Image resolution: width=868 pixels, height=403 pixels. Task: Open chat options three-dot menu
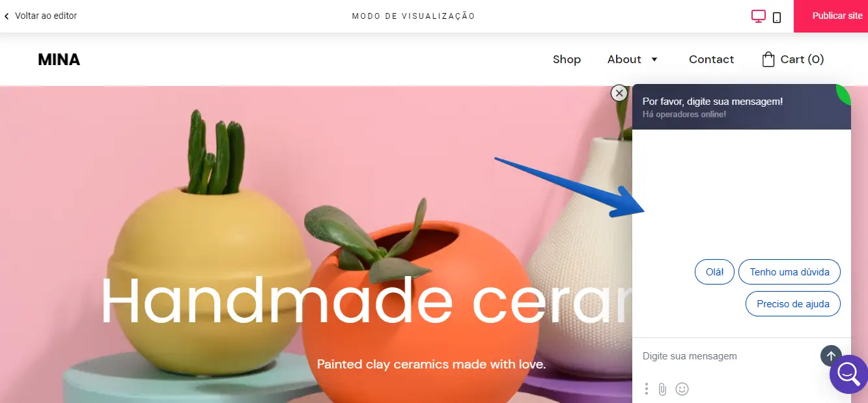[646, 389]
